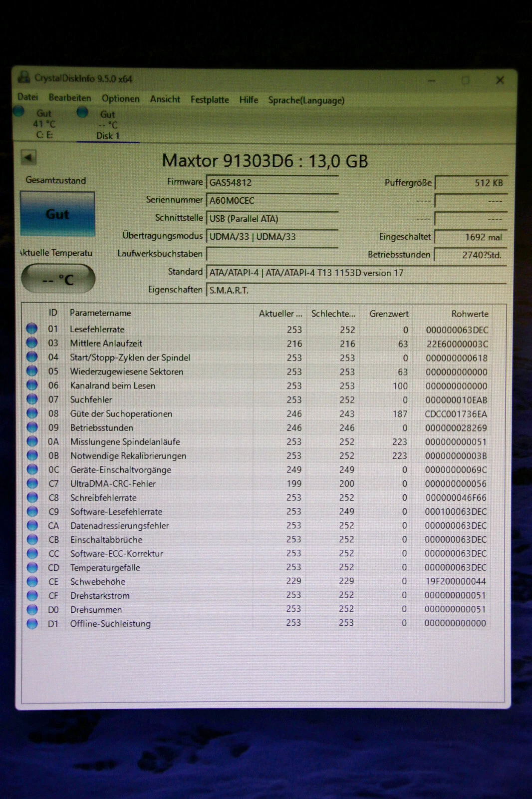The height and width of the screenshot is (799, 532).
Task: Click status icon of Mittlere Anlaufzeit row
Action: click(31, 343)
